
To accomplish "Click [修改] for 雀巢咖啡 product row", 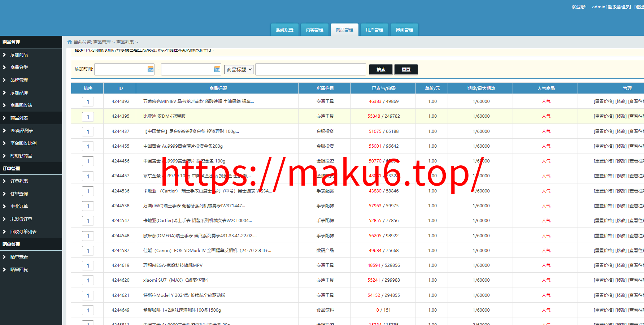I will (621, 310).
